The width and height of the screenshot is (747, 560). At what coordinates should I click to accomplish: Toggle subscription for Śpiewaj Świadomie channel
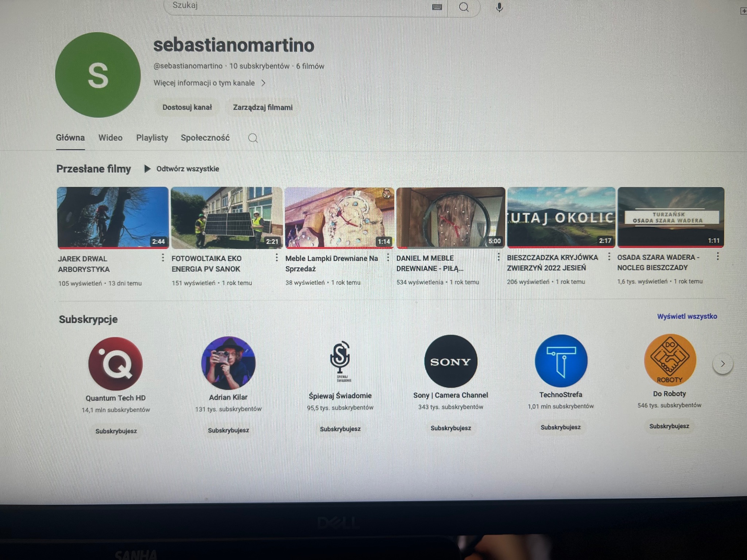pos(340,429)
